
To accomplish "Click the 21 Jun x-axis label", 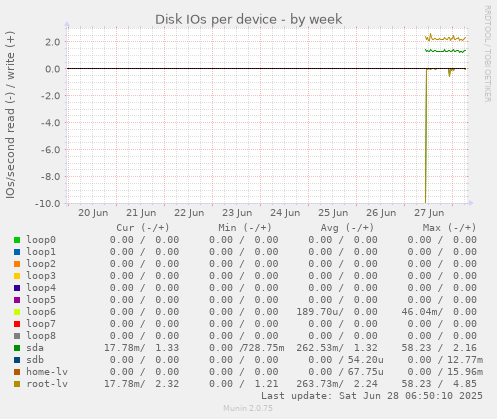I will (x=141, y=213).
